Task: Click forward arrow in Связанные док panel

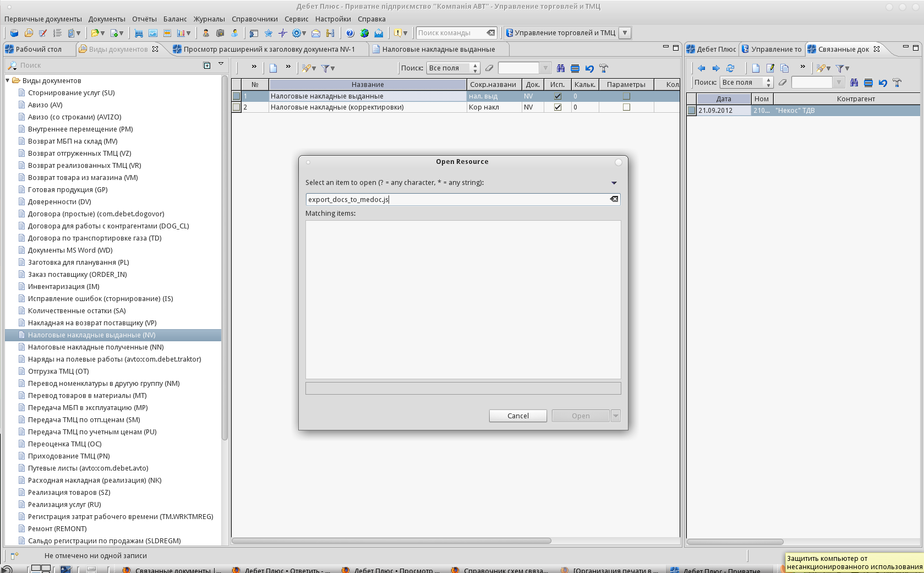Action: (x=716, y=68)
